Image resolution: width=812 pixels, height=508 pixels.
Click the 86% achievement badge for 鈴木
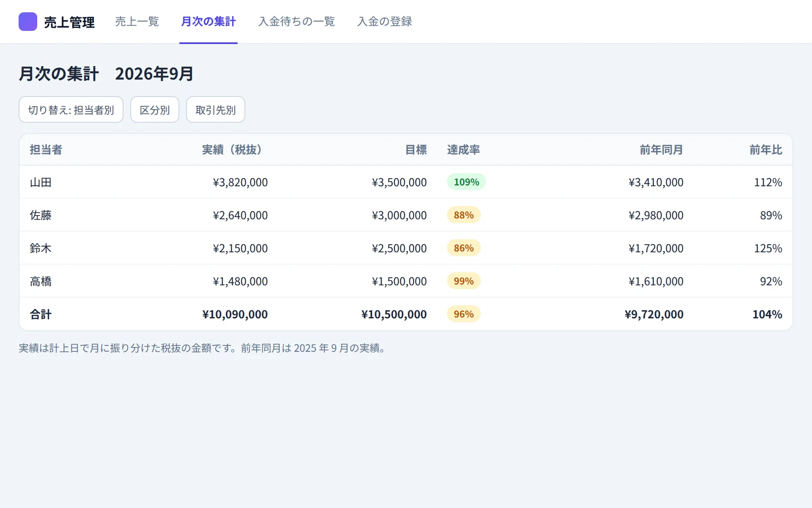464,248
